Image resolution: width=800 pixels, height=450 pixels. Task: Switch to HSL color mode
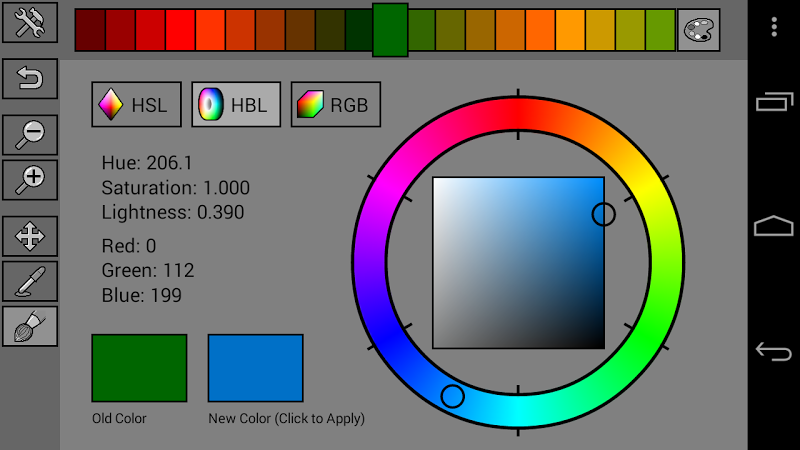pyautogui.click(x=136, y=105)
